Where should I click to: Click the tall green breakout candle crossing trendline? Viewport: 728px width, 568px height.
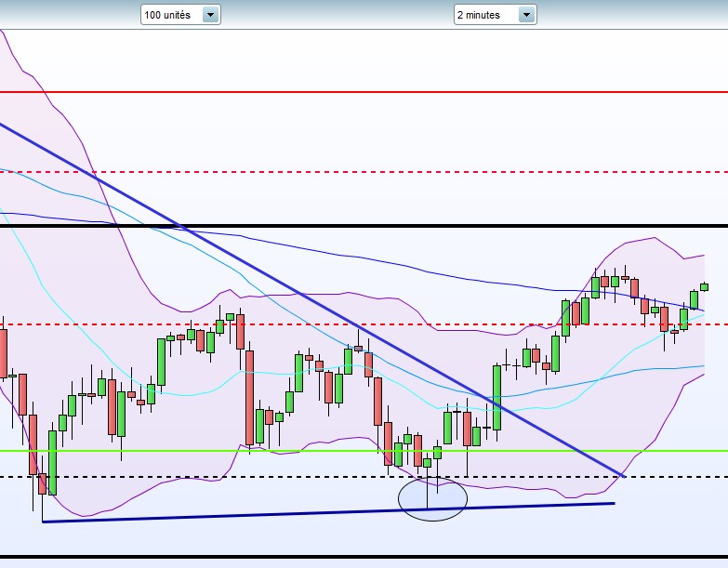pyautogui.click(x=496, y=398)
